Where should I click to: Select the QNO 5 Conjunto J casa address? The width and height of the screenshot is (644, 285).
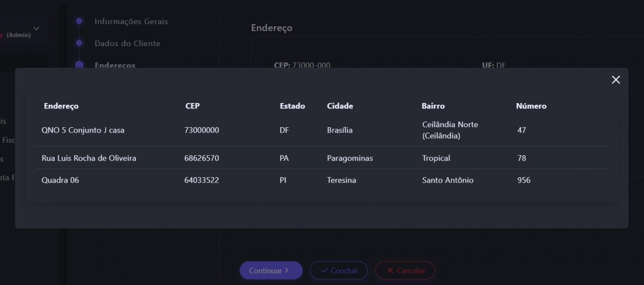coord(83,130)
